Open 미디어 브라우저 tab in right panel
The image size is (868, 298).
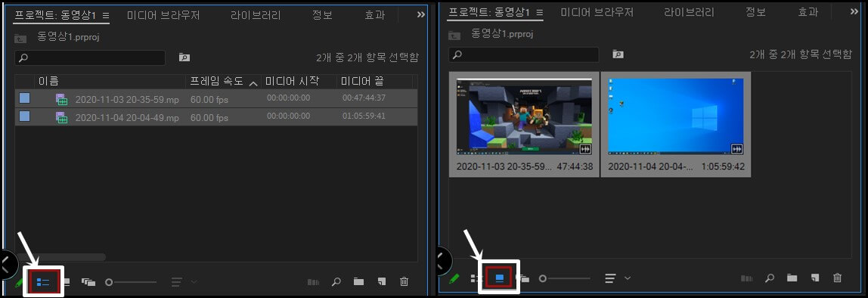pos(597,12)
